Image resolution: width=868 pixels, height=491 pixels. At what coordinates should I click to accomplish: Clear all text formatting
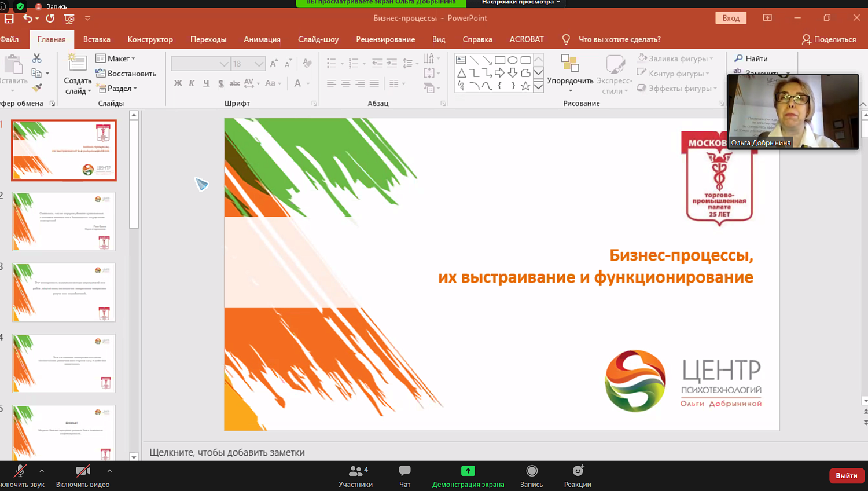(x=307, y=64)
